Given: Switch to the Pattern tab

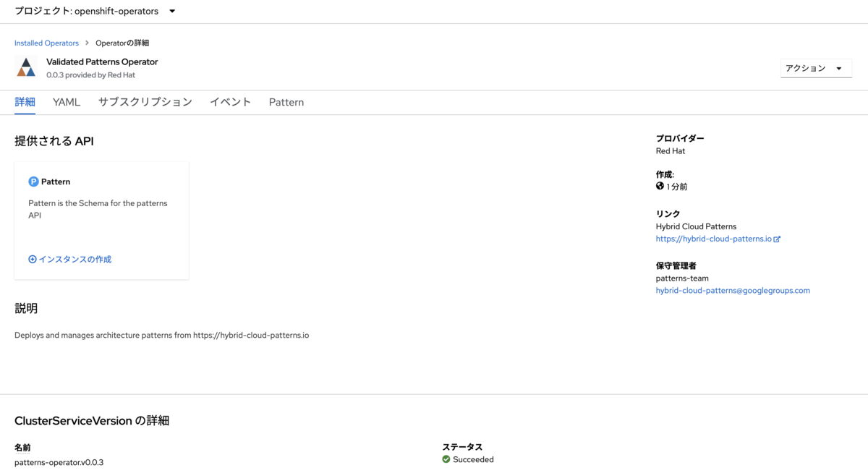Looking at the screenshot, I should (286, 102).
